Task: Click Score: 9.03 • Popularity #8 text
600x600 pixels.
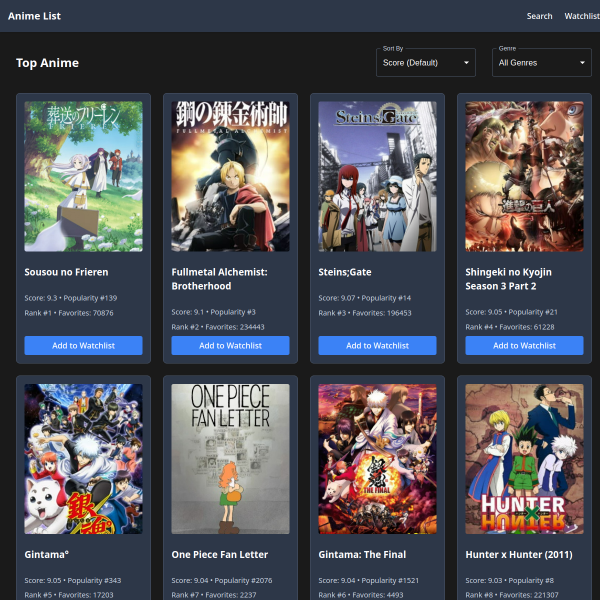Action: click(510, 580)
